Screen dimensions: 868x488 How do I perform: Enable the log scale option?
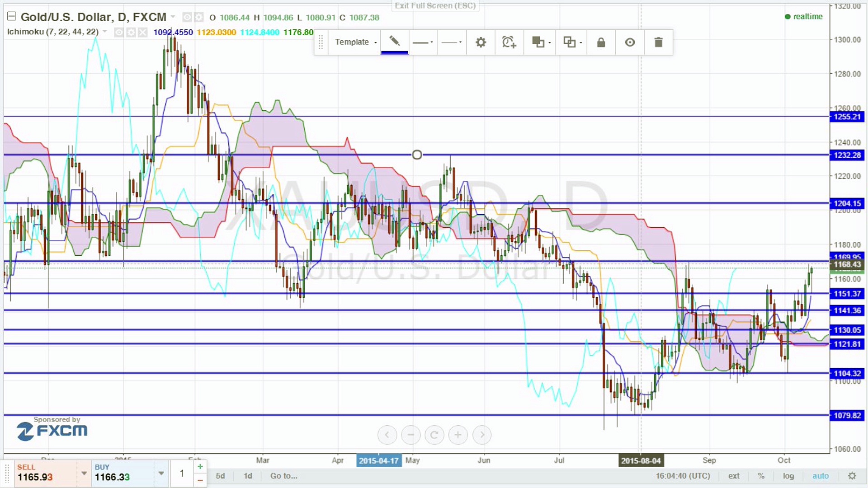pyautogui.click(x=788, y=476)
